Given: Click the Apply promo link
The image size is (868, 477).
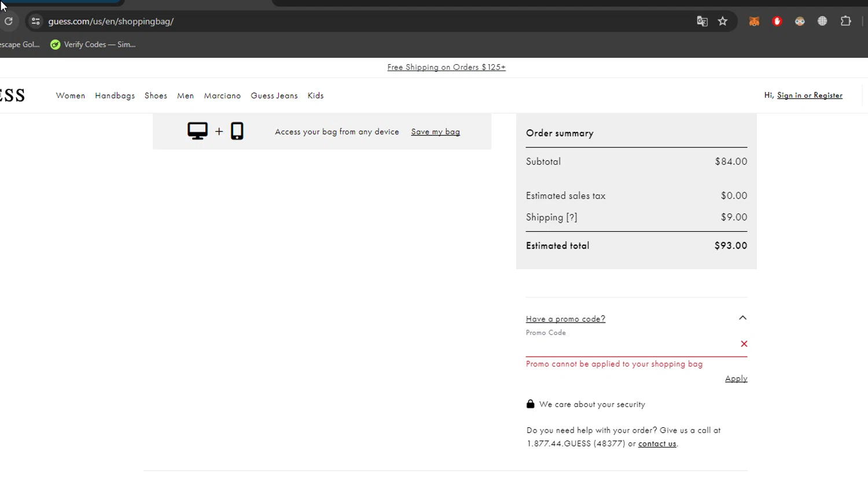Looking at the screenshot, I should pyautogui.click(x=736, y=379).
